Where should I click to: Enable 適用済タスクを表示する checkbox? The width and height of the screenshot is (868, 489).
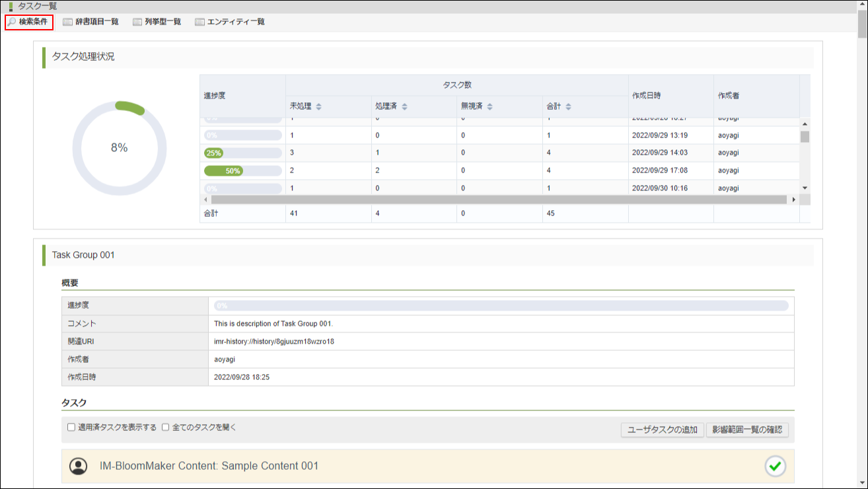pos(71,428)
